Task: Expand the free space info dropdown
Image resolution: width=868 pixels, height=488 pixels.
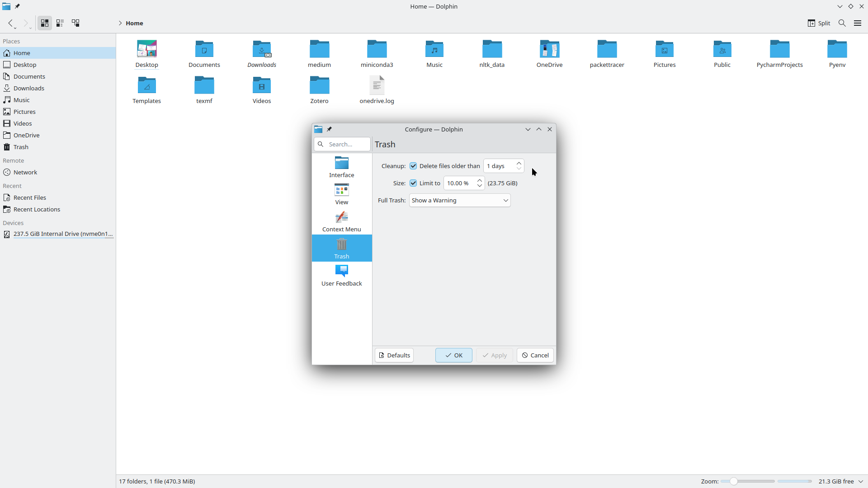Action: click(x=861, y=482)
